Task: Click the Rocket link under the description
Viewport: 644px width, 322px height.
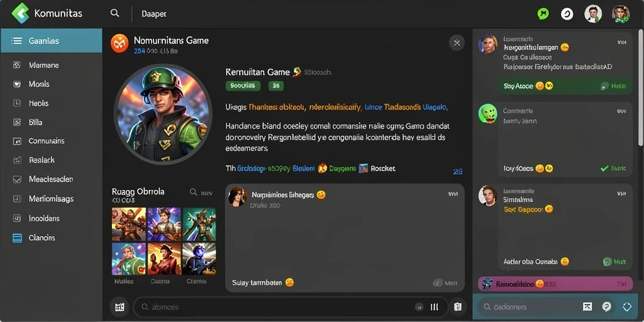Action: click(x=383, y=169)
